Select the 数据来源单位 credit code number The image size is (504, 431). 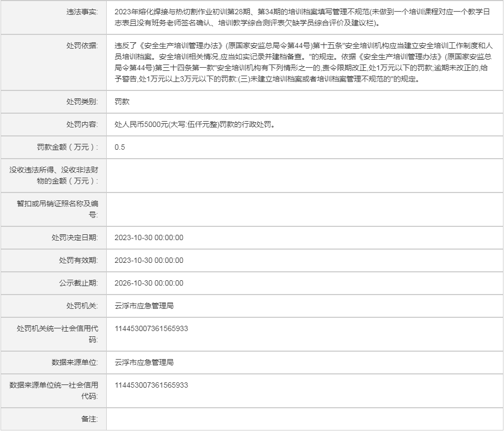[x=151, y=385]
